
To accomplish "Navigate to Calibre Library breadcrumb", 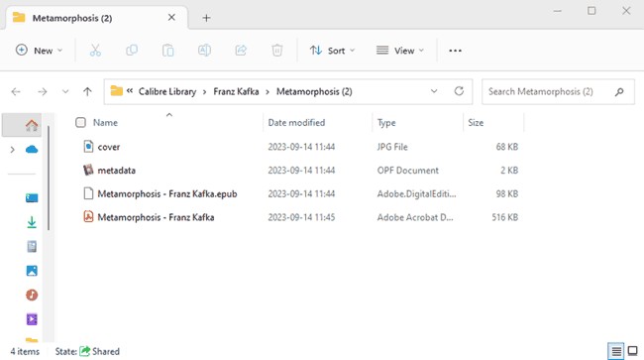I will (x=167, y=91).
